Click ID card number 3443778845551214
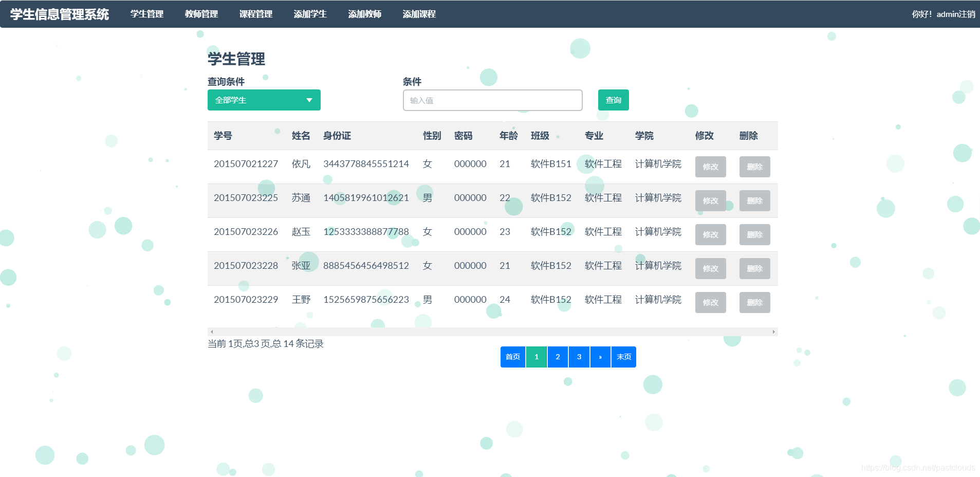 click(x=366, y=163)
